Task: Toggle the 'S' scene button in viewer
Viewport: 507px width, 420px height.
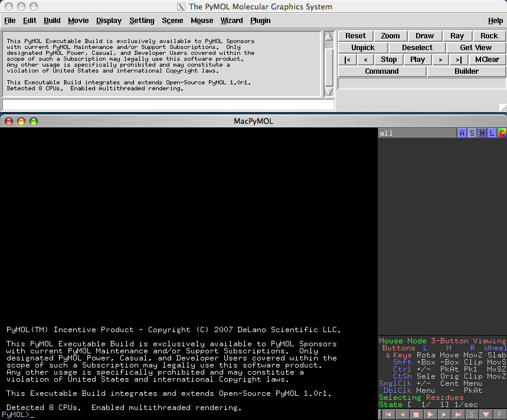Action: point(472,415)
